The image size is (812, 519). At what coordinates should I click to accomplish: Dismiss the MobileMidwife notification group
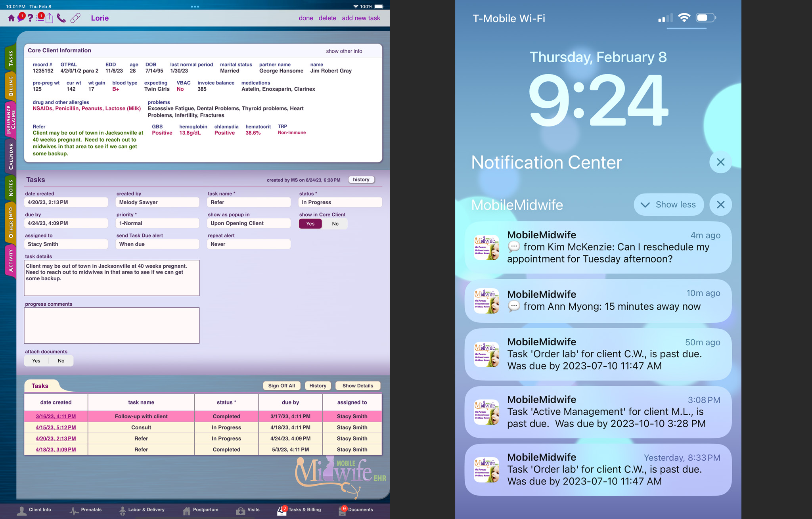[720, 205]
